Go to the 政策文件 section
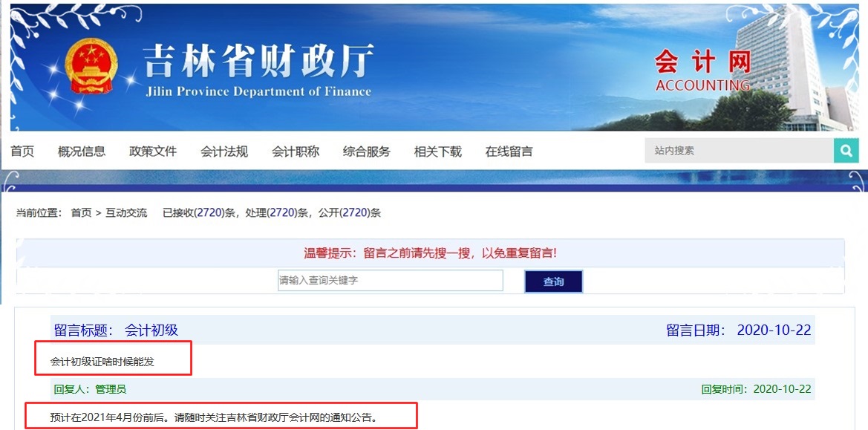Image resolution: width=868 pixels, height=430 pixels. 153,152
